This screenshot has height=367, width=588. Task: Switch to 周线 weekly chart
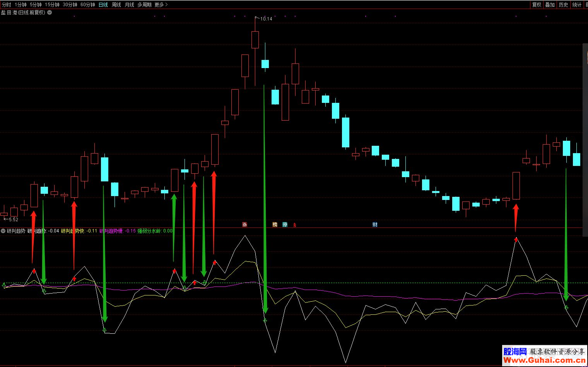click(116, 5)
